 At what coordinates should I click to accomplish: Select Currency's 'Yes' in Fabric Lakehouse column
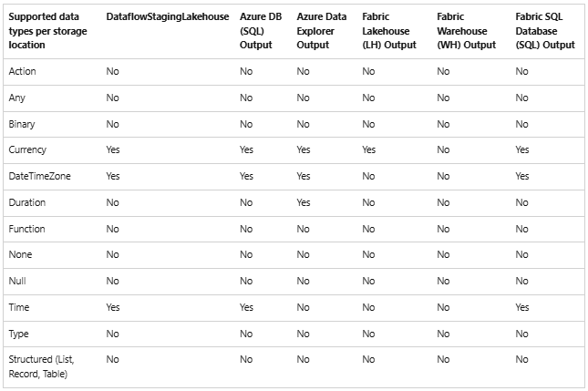369,149
